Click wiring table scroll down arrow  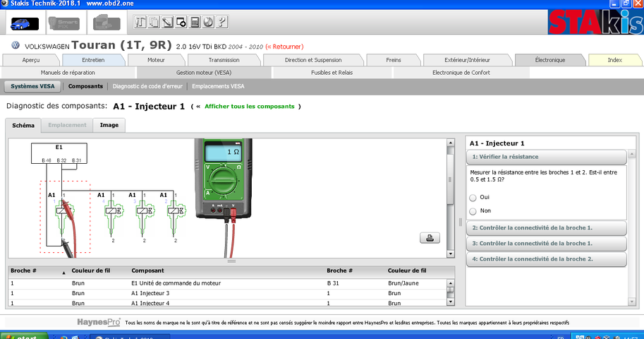(451, 302)
